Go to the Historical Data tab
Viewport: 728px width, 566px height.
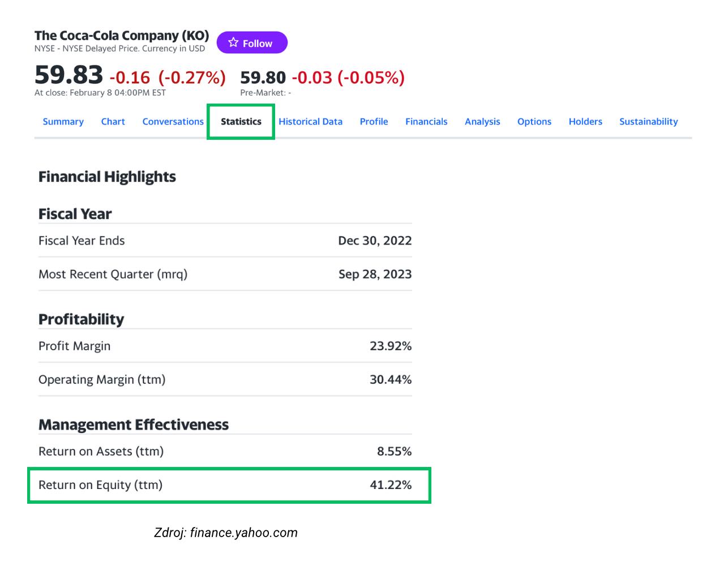(x=311, y=122)
